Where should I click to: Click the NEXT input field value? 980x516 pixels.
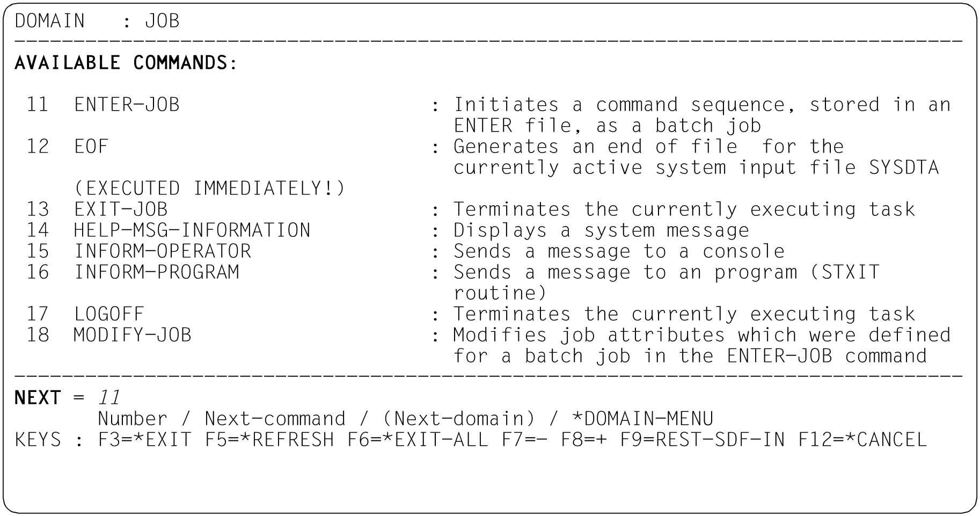109,398
